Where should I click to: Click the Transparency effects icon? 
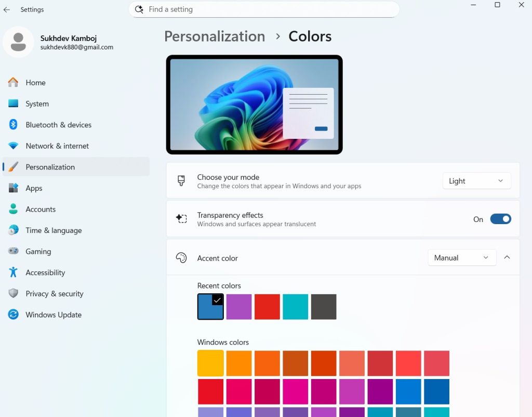click(181, 218)
